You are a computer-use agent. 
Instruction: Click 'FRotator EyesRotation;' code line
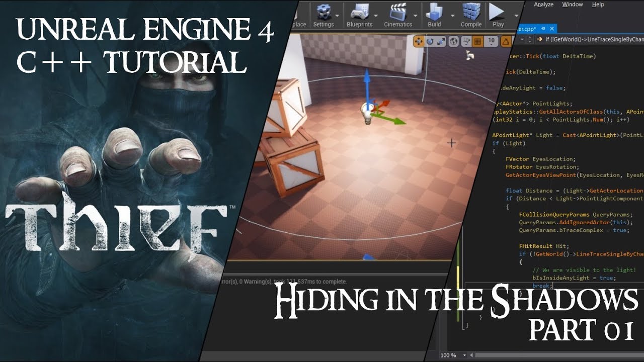click(x=542, y=167)
